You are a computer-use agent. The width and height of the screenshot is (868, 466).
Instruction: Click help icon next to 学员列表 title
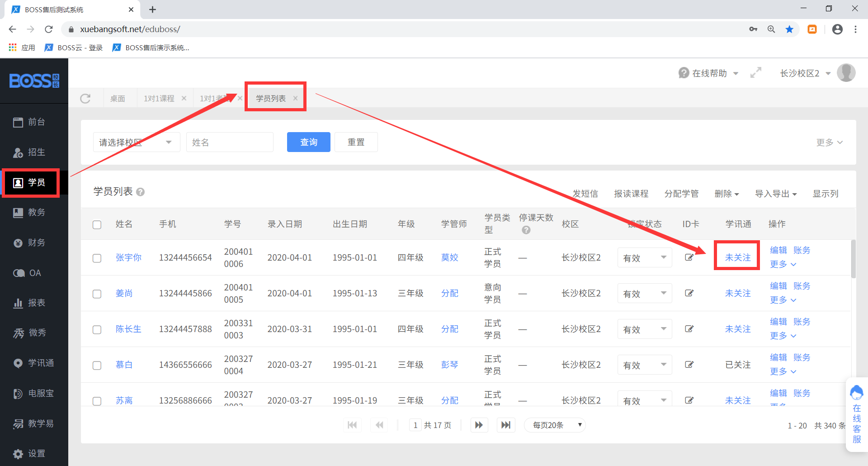(x=141, y=192)
